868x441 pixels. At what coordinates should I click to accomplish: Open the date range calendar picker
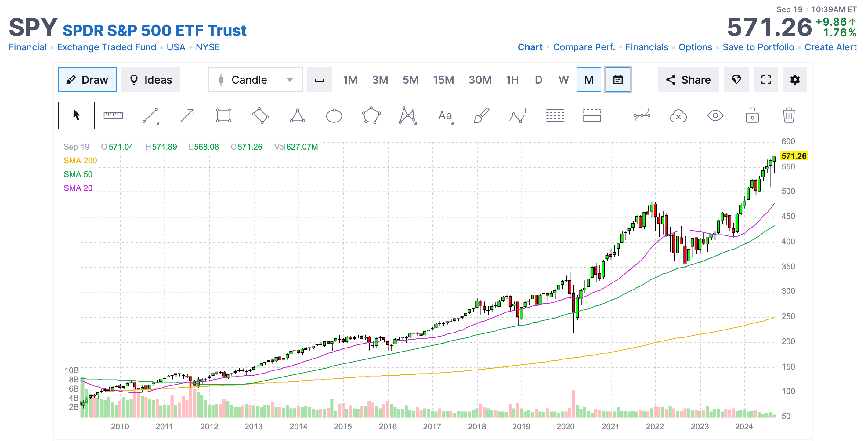click(618, 80)
